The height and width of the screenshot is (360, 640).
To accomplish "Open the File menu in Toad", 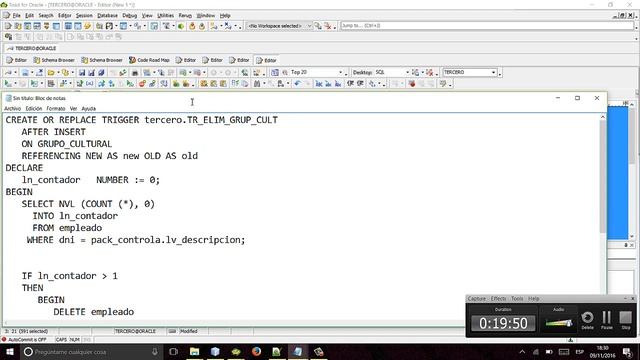I will pos(16,16).
